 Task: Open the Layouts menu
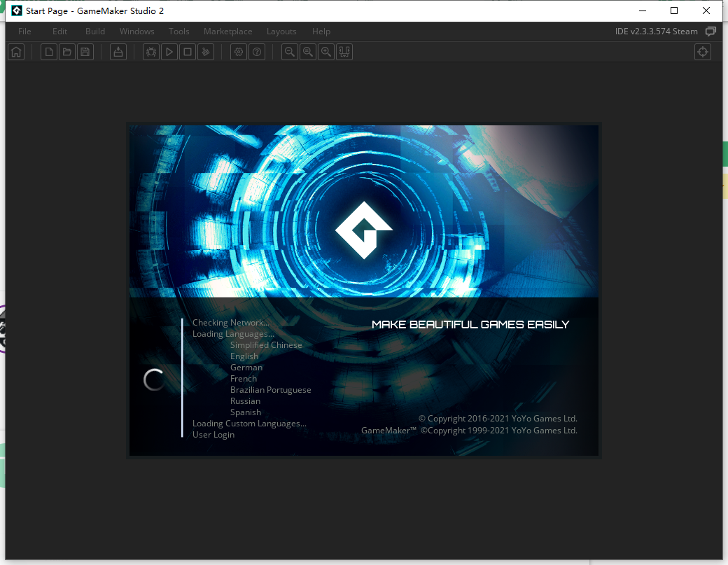281,31
